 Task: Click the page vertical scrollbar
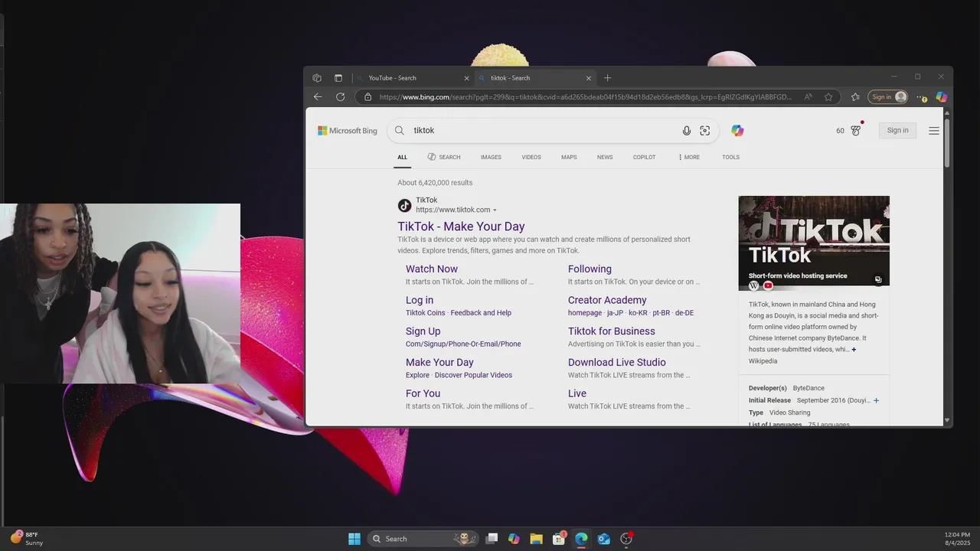(947, 142)
